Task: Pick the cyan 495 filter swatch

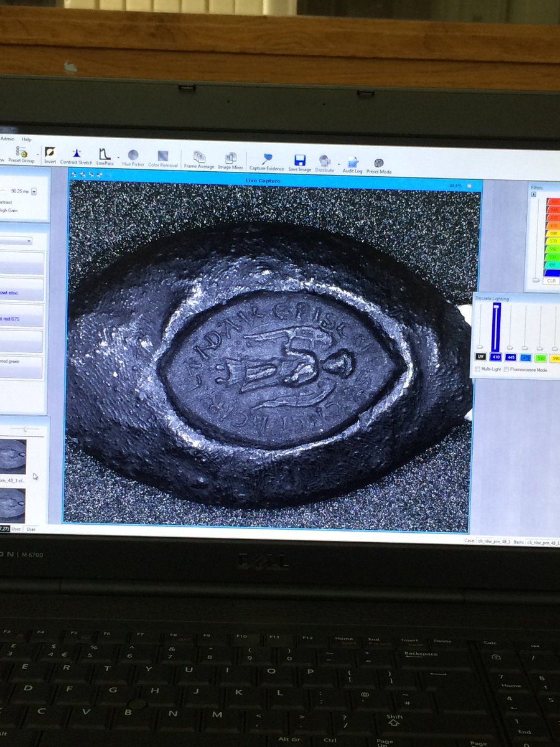Action: click(553, 264)
